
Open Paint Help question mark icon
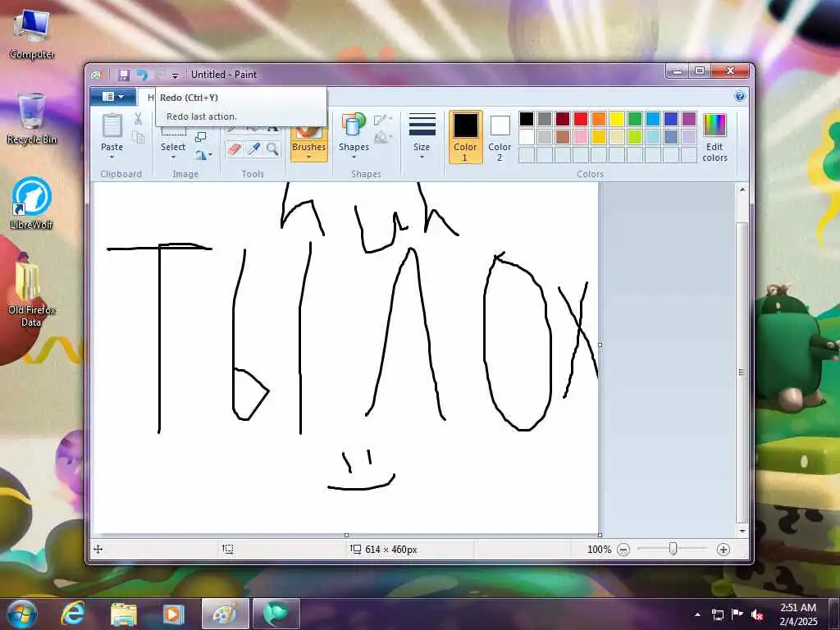point(740,97)
